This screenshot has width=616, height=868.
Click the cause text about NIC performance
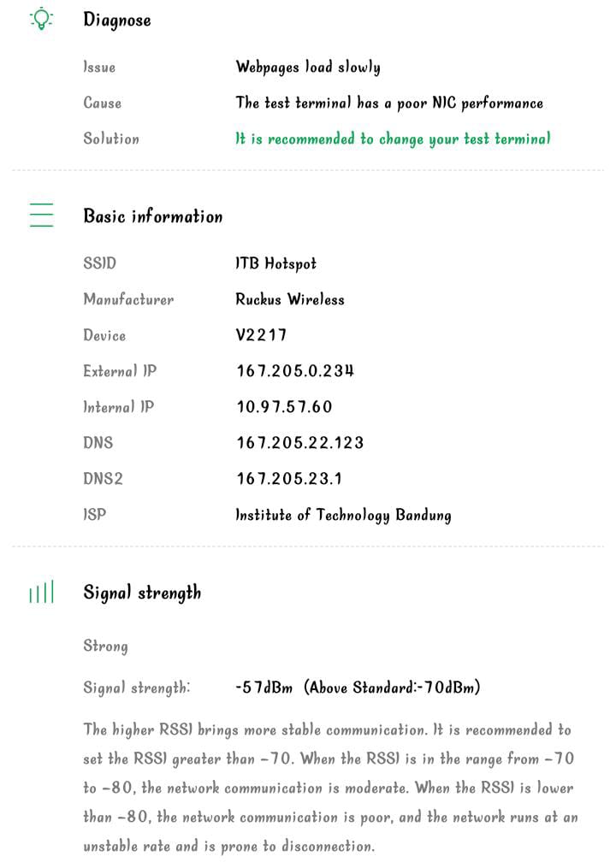pos(389,103)
